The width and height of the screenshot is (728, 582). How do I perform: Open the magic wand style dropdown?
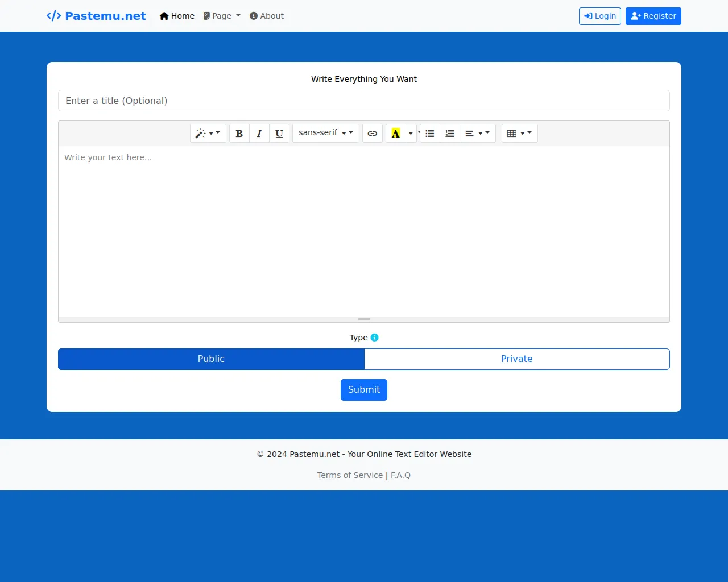coord(208,134)
